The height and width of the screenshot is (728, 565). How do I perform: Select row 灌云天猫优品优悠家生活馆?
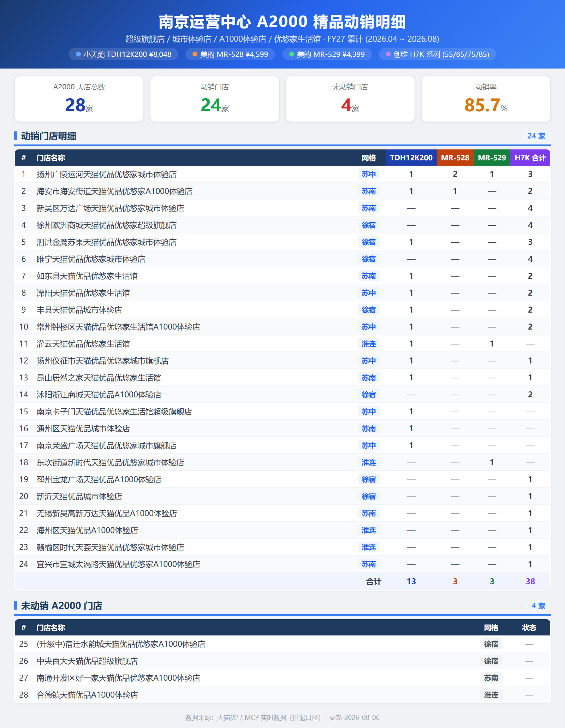click(x=282, y=344)
